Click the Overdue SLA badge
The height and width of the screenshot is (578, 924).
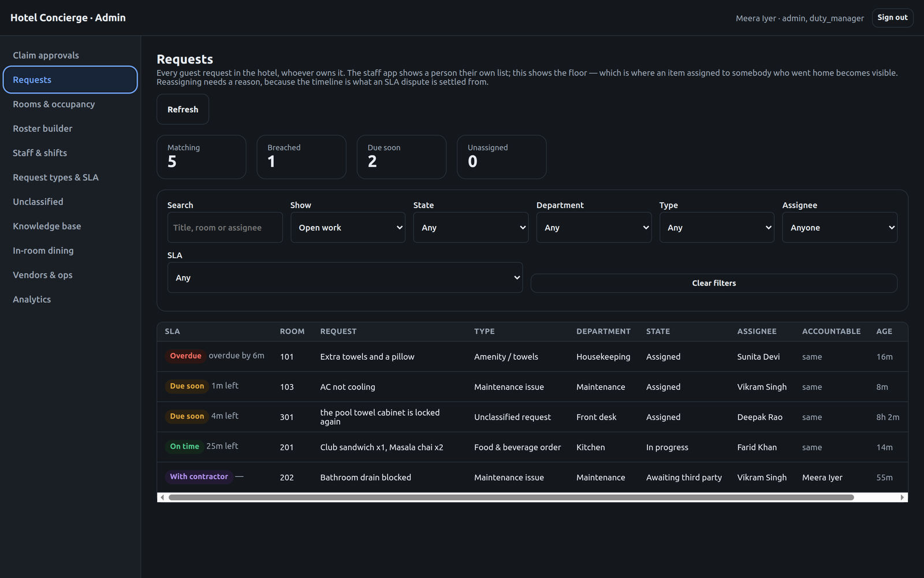click(x=185, y=356)
